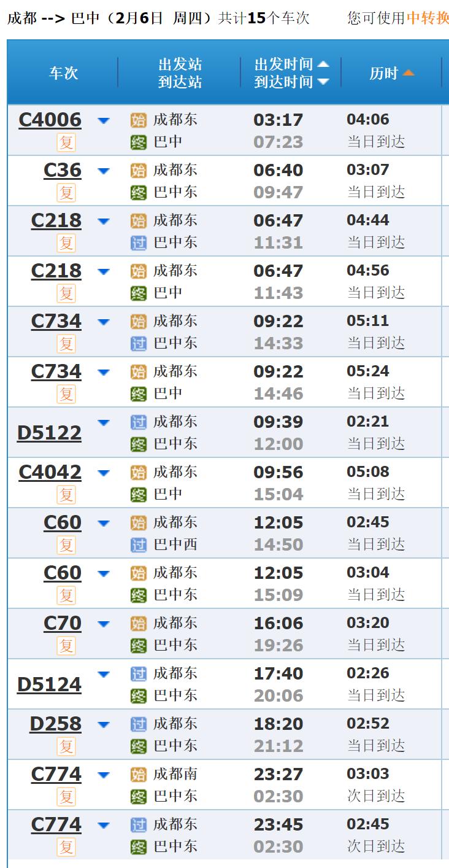
Task: Open the D258 train number link
Action: click(55, 724)
